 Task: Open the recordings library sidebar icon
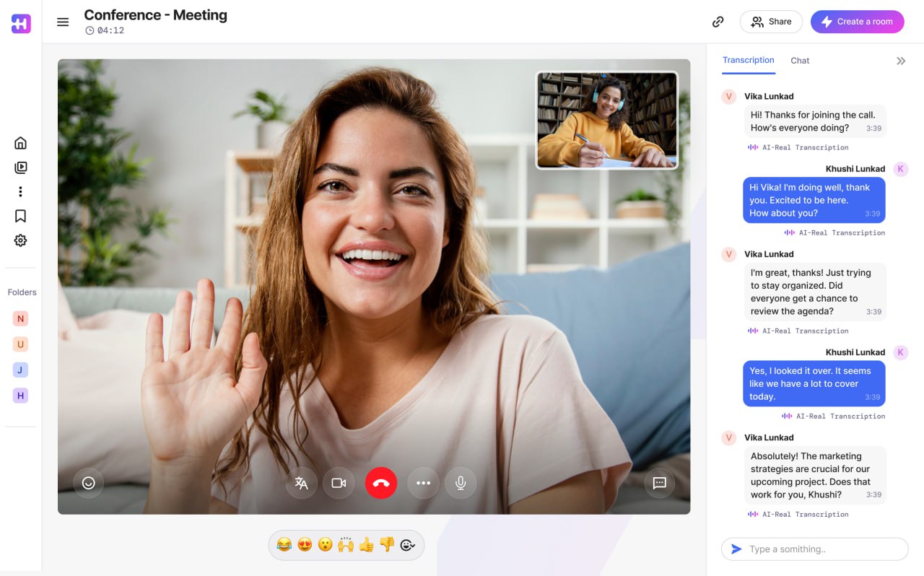(20, 167)
